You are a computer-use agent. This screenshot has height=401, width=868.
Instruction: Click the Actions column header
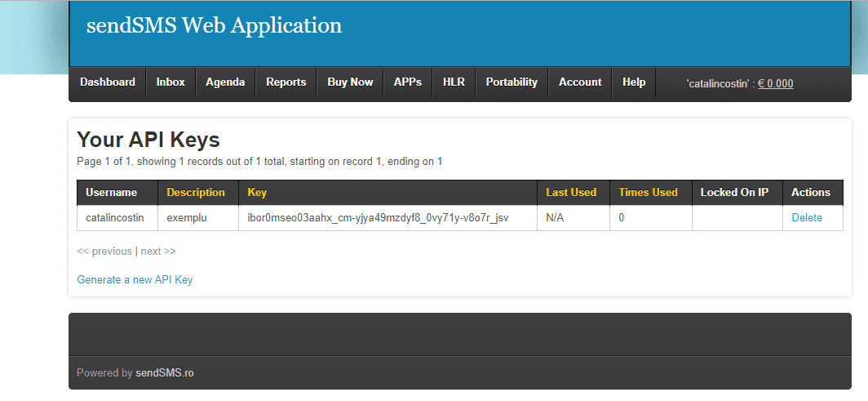pos(811,193)
